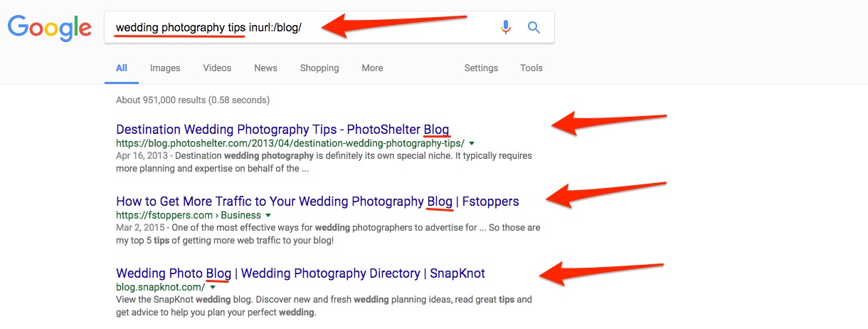868x329 pixels.
Task: Click the blog.photoshelter.com green URL
Action: 290,143
